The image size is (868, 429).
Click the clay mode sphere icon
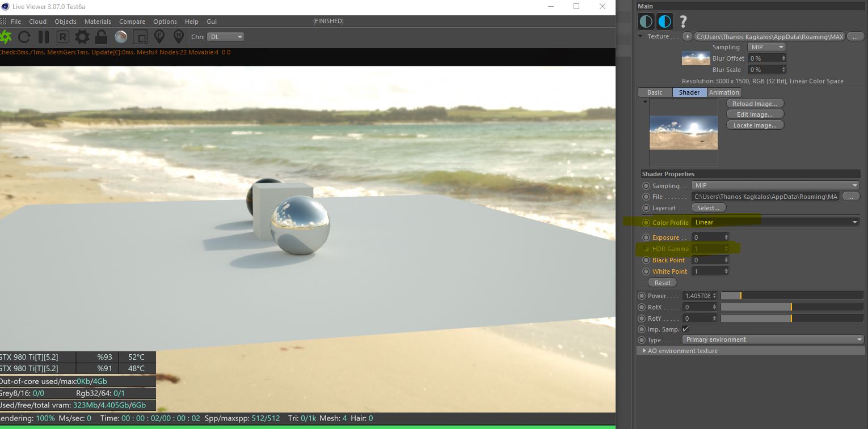121,37
